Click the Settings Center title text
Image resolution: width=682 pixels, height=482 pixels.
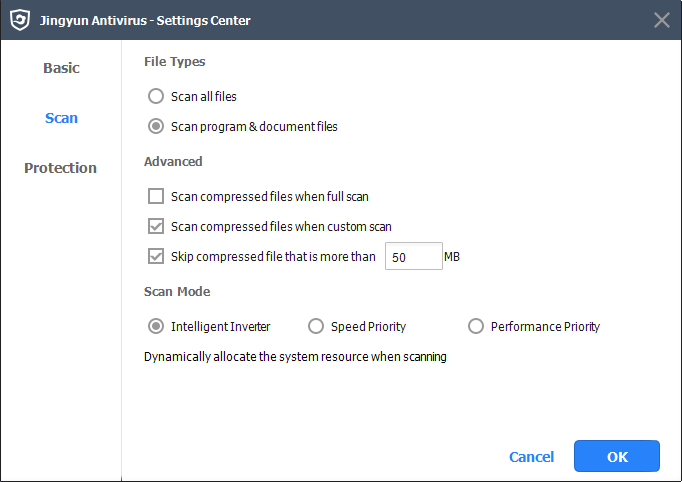[146, 21]
